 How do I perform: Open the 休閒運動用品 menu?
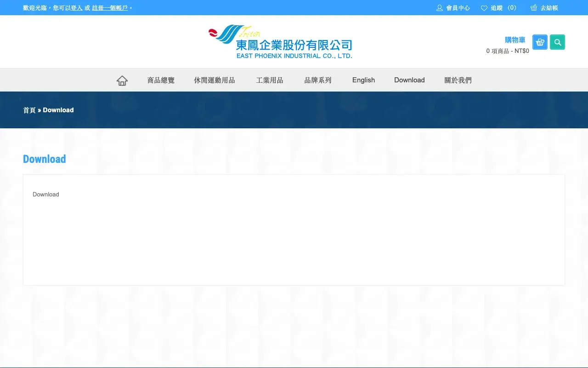[215, 80]
